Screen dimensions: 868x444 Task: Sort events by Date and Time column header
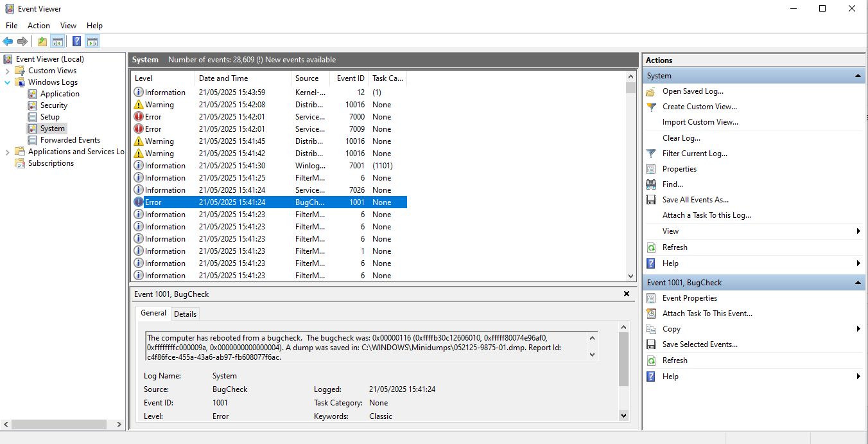(x=243, y=78)
